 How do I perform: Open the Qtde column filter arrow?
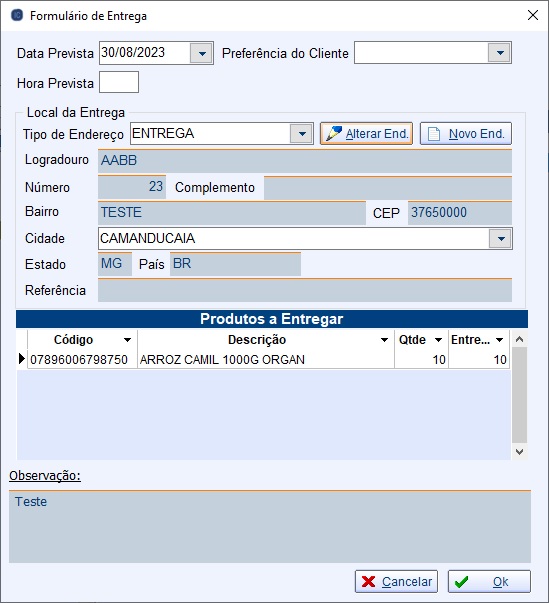[438, 340]
